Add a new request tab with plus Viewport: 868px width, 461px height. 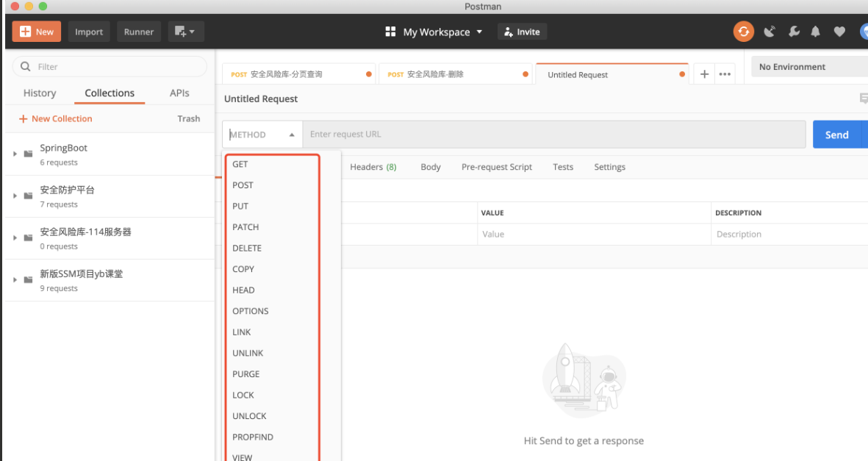point(704,74)
